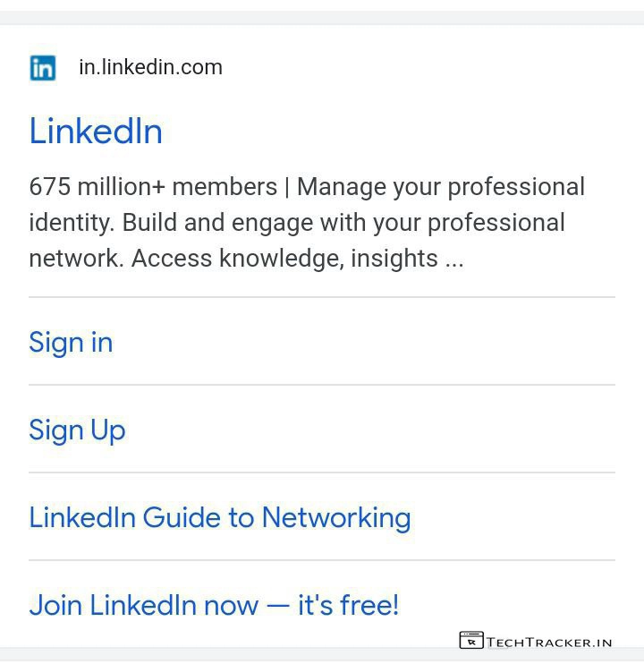Open the Sign Up sitelink
Screen dimensions: 644x664
[x=77, y=430]
